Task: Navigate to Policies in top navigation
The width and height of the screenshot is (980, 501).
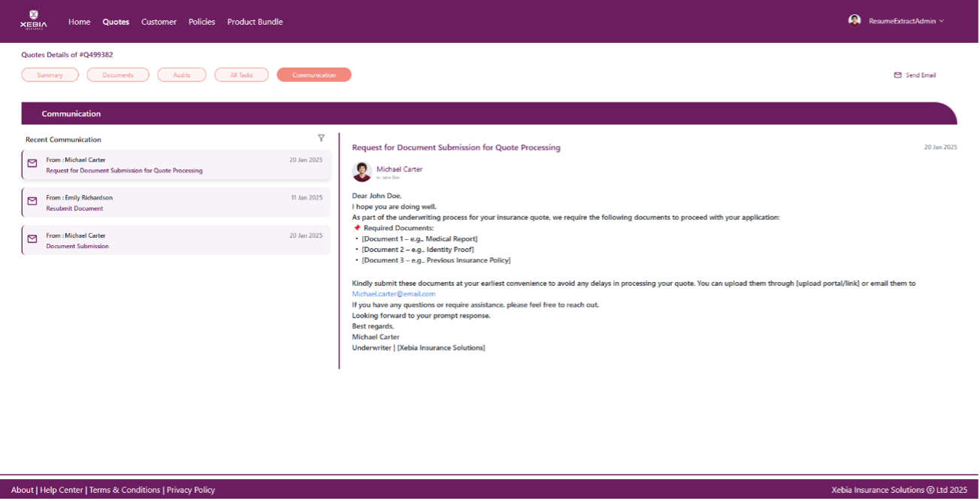Action: click(x=201, y=22)
